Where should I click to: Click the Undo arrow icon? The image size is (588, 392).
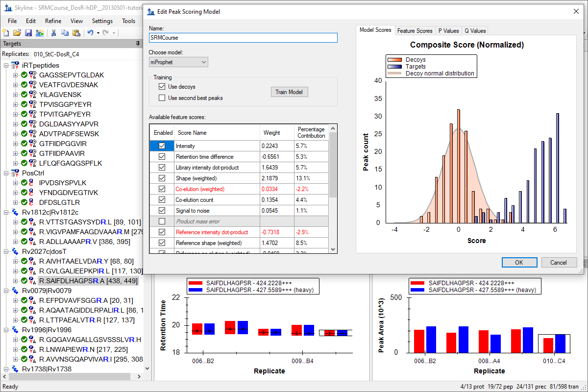(90, 33)
